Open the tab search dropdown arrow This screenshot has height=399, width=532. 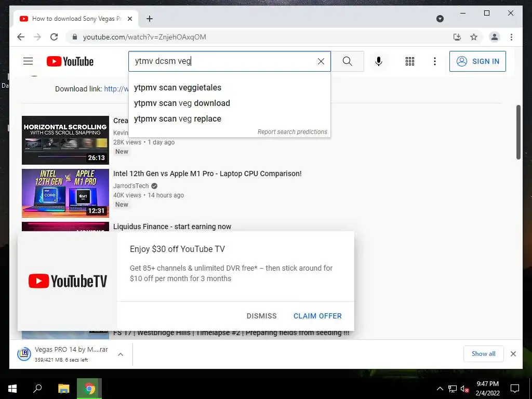tap(440, 19)
